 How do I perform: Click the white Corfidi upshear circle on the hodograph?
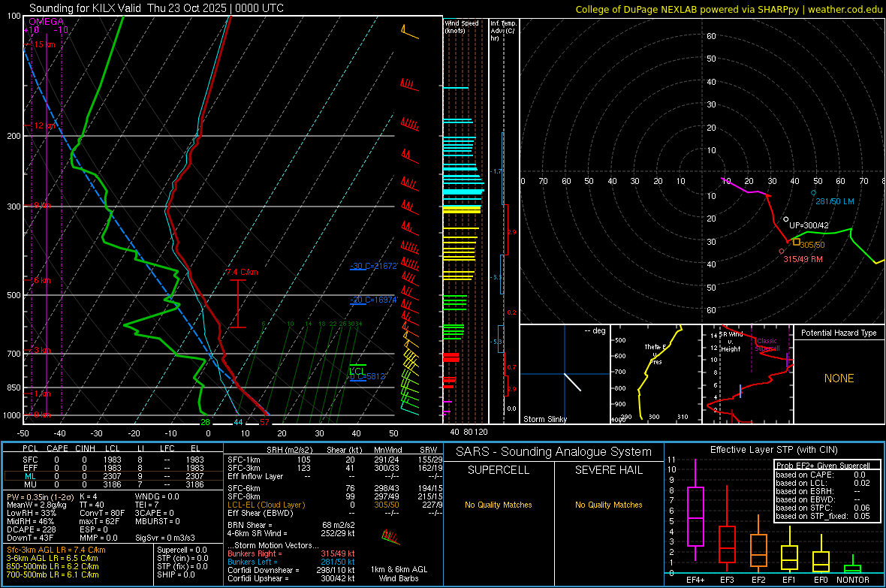(x=786, y=219)
